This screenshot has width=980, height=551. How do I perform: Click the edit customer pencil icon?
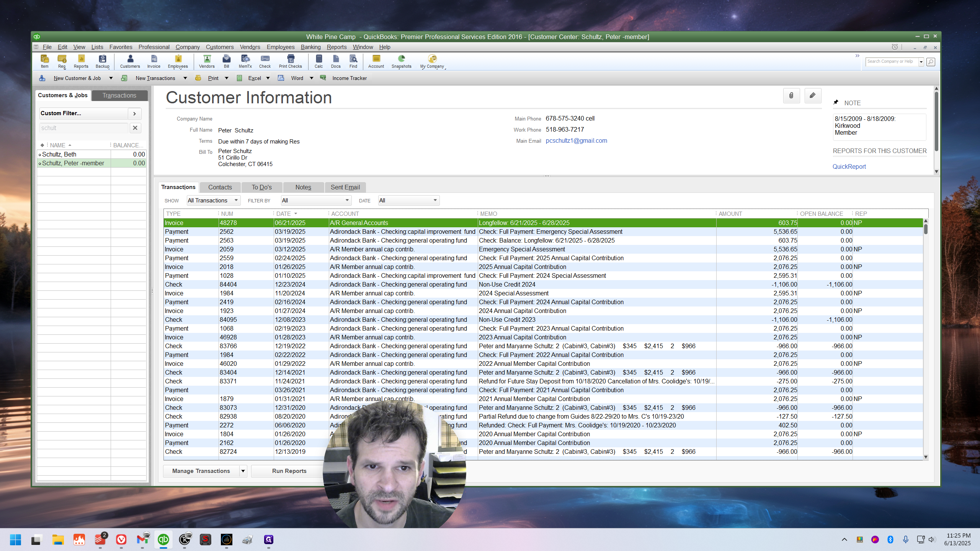[x=813, y=96]
